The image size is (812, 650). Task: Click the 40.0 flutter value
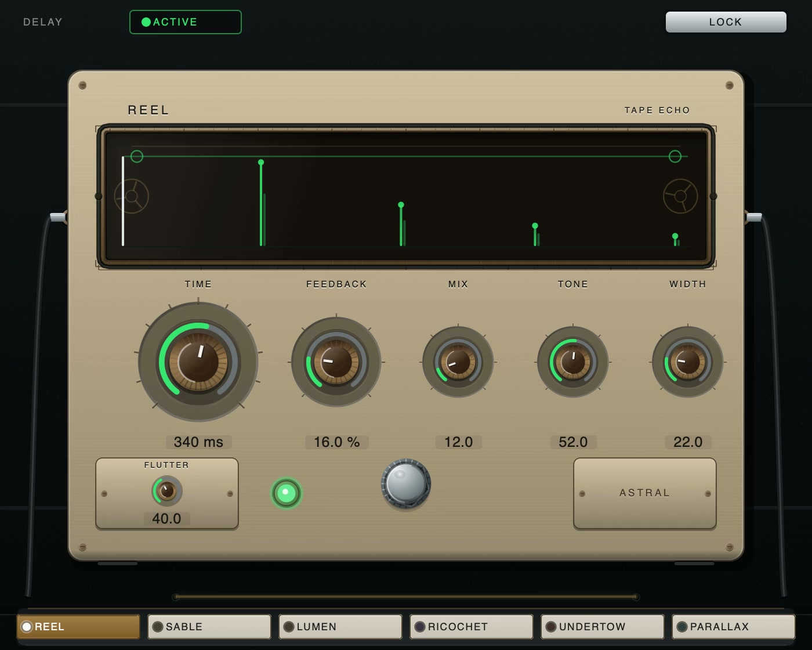166,519
